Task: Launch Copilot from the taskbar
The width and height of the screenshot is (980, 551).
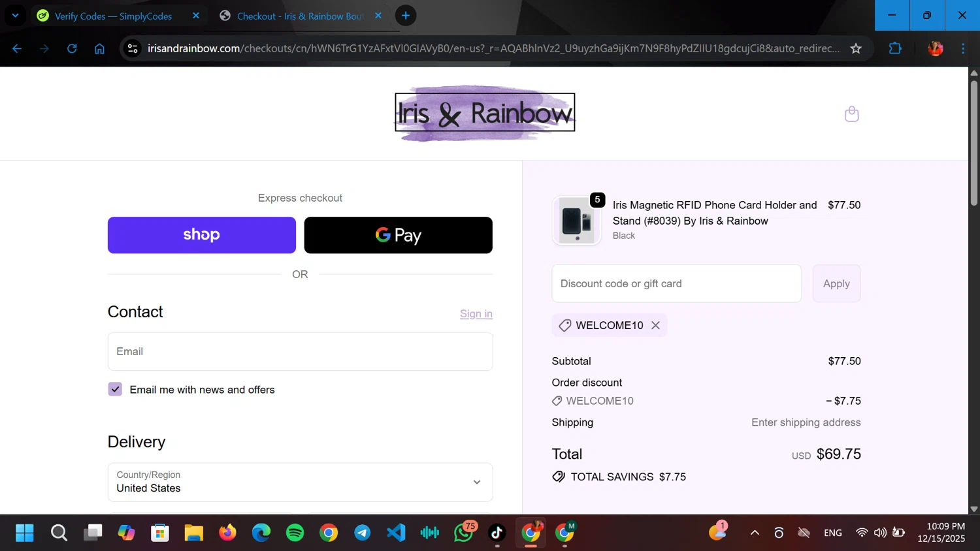Action: pos(126,533)
